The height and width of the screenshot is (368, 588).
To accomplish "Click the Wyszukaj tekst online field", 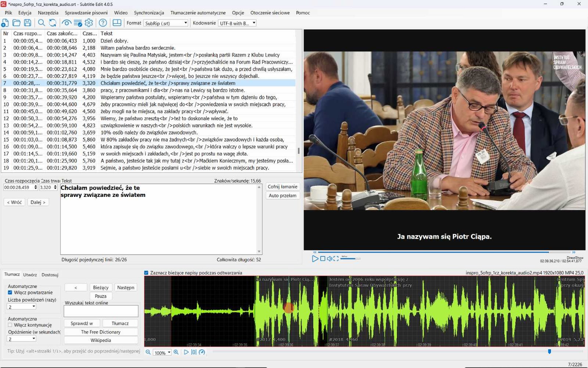I will tap(101, 311).
